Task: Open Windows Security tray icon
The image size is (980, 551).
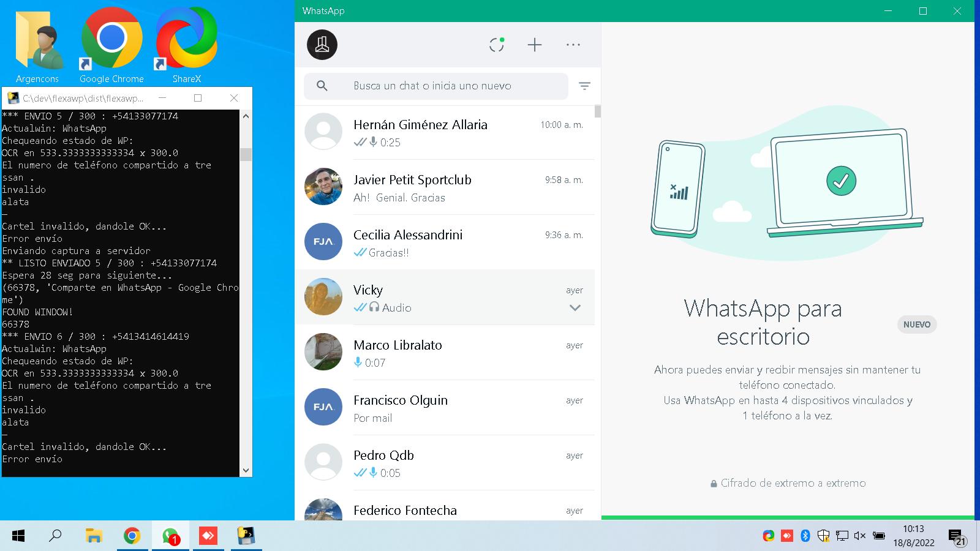Action: pos(824,536)
